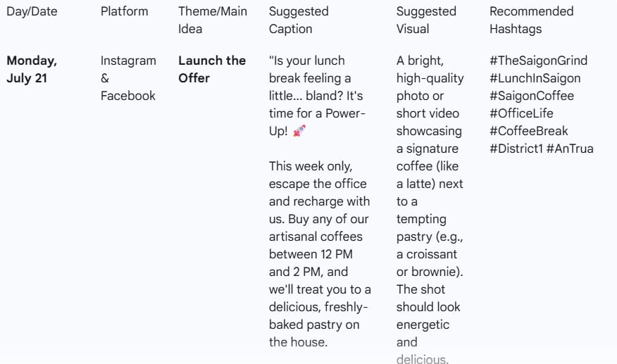This screenshot has width=617, height=364.
Task: Click the #District1 hashtag
Action: [516, 149]
